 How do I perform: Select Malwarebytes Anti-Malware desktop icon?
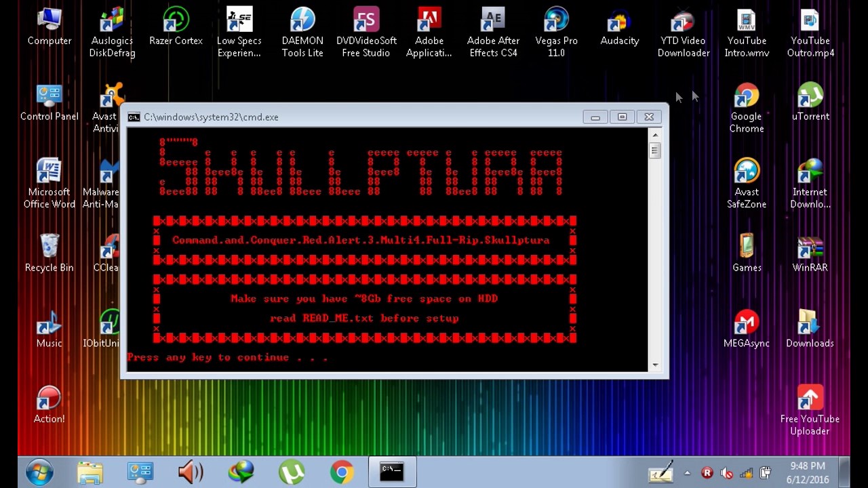(x=102, y=184)
